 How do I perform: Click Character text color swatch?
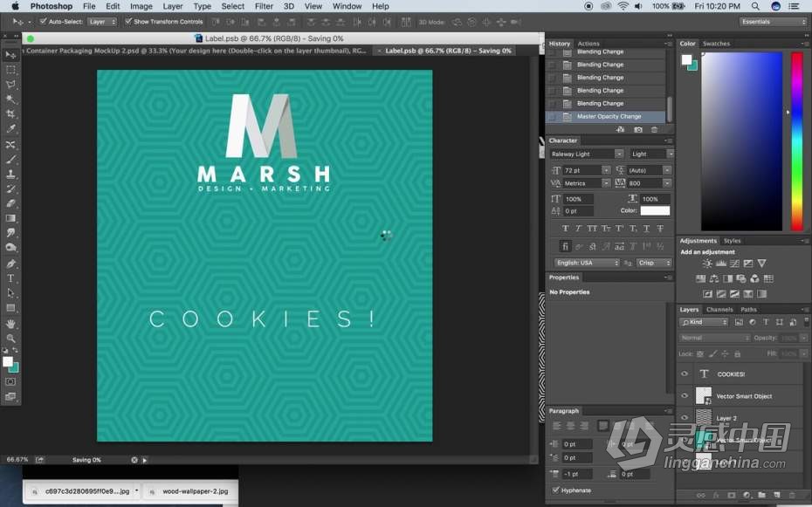[x=655, y=210]
